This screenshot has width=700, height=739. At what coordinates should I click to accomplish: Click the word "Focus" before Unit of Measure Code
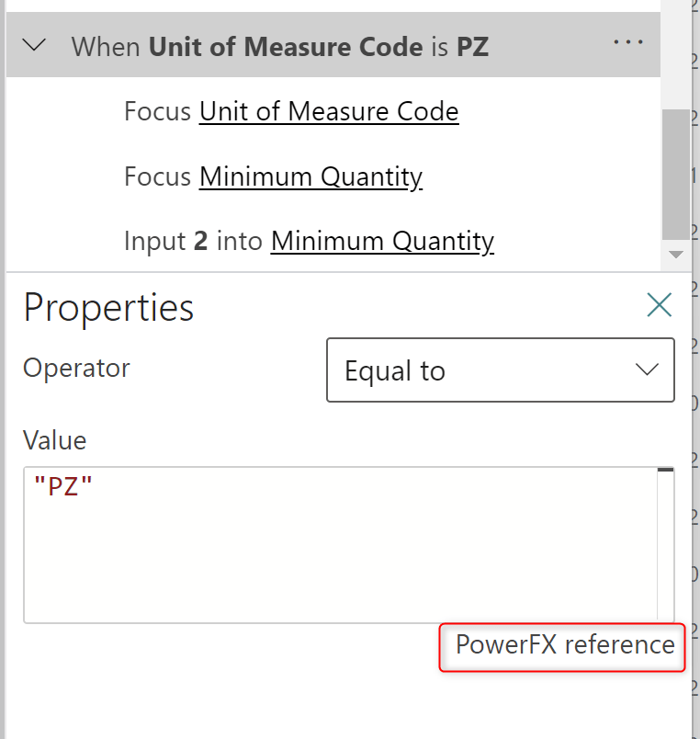(x=159, y=112)
